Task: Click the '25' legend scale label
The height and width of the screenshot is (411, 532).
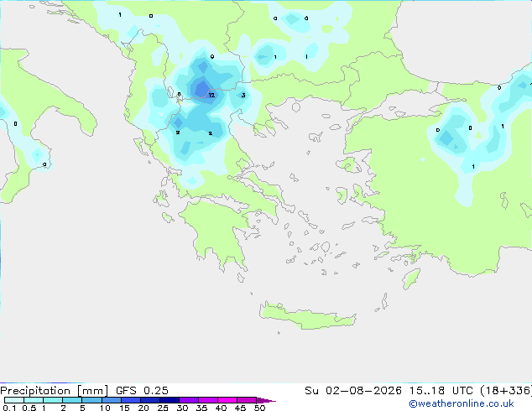Action: click(163, 408)
